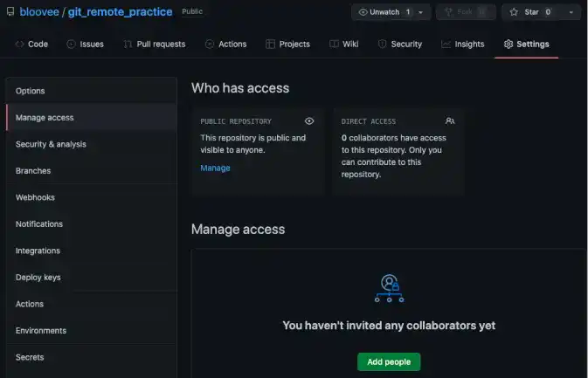
Task: Click the DIRECT ACCESS card title
Action: click(x=369, y=121)
